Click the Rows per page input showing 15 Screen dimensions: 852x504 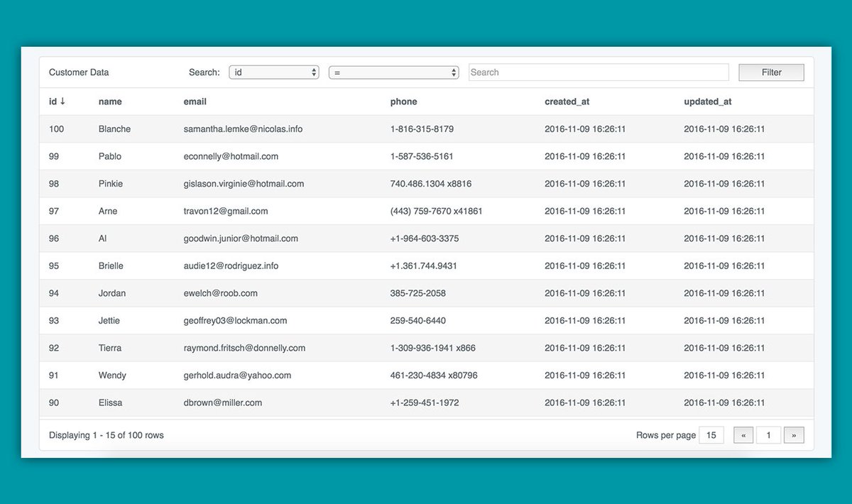pos(711,435)
